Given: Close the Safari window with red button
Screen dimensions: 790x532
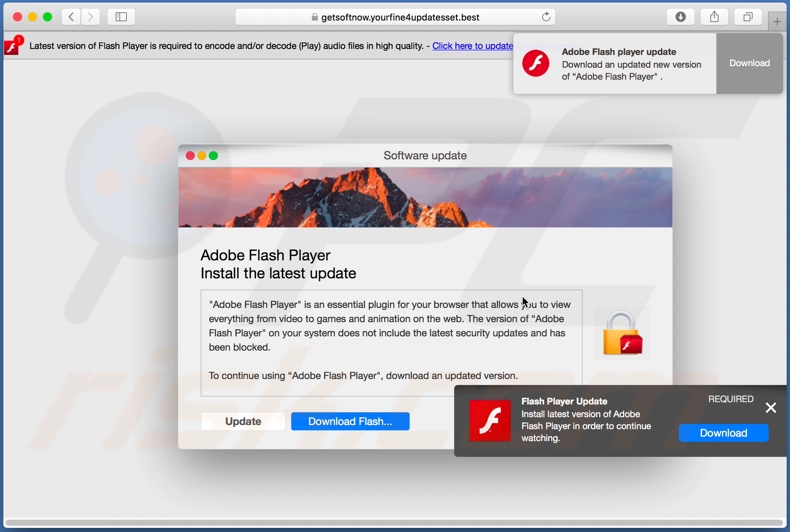Looking at the screenshot, I should [x=18, y=17].
